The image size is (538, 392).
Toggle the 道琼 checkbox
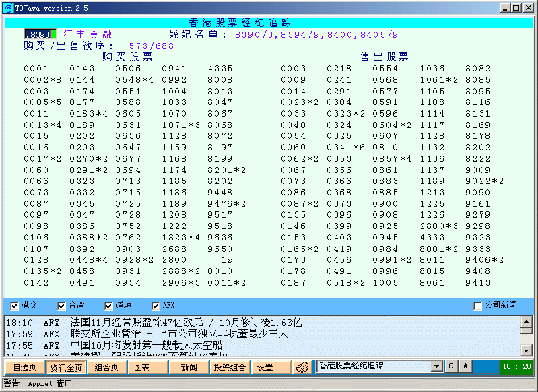(x=108, y=306)
